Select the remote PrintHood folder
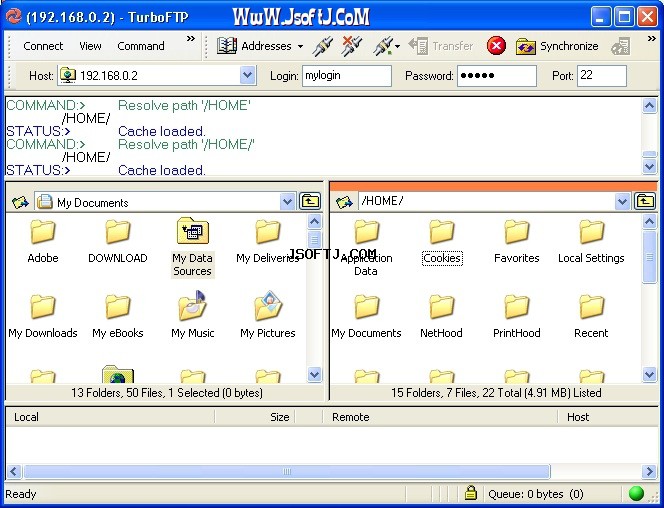The height and width of the screenshot is (508, 664). (x=517, y=317)
